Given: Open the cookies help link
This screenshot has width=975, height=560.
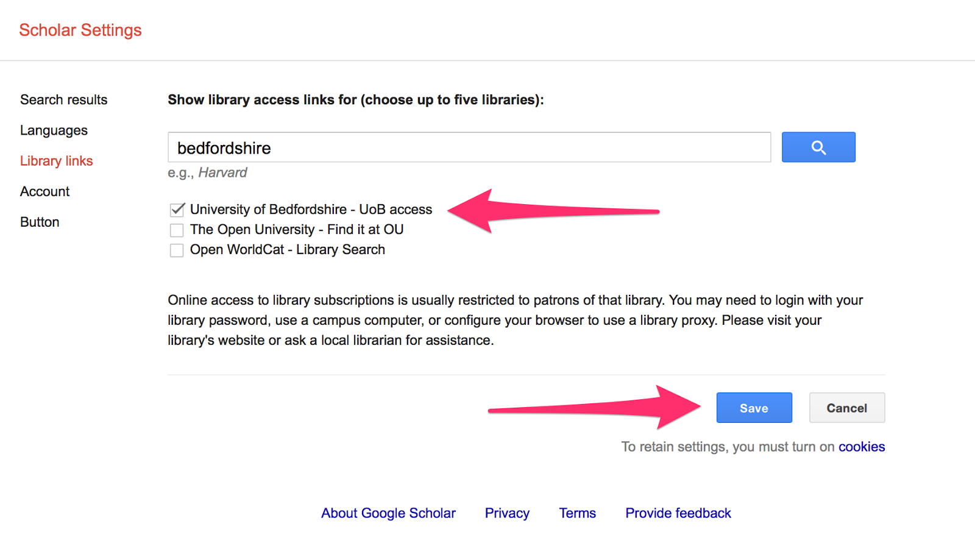Looking at the screenshot, I should (x=862, y=447).
